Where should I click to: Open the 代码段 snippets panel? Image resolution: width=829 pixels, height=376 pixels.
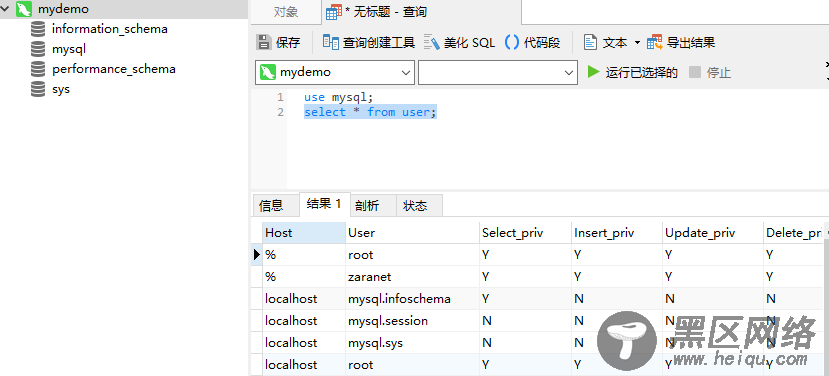pyautogui.click(x=532, y=42)
